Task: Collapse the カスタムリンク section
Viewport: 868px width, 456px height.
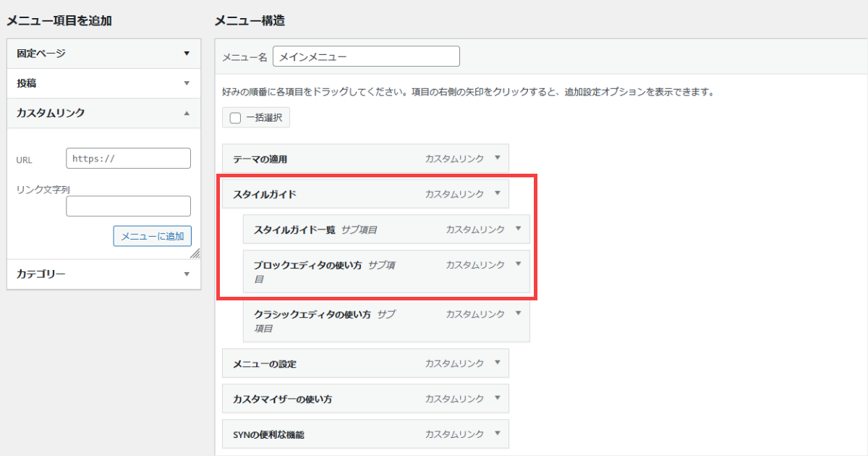Action: coord(187,113)
